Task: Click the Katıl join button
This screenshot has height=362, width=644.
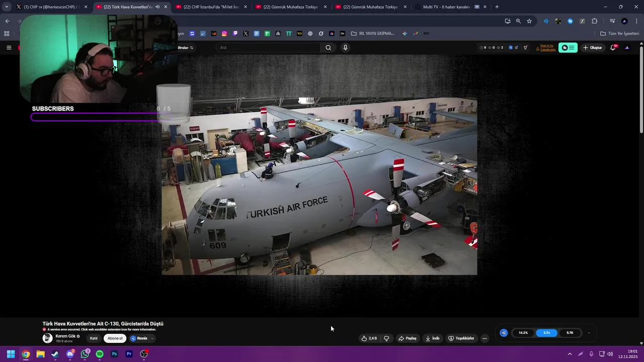Action: tap(94, 338)
